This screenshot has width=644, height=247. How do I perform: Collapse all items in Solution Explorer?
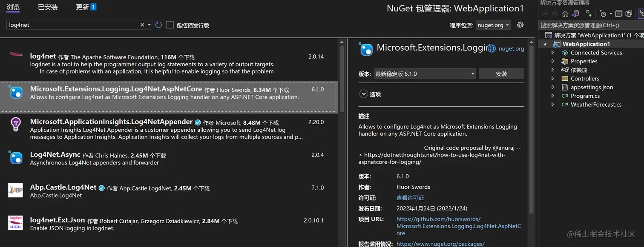(x=618, y=14)
